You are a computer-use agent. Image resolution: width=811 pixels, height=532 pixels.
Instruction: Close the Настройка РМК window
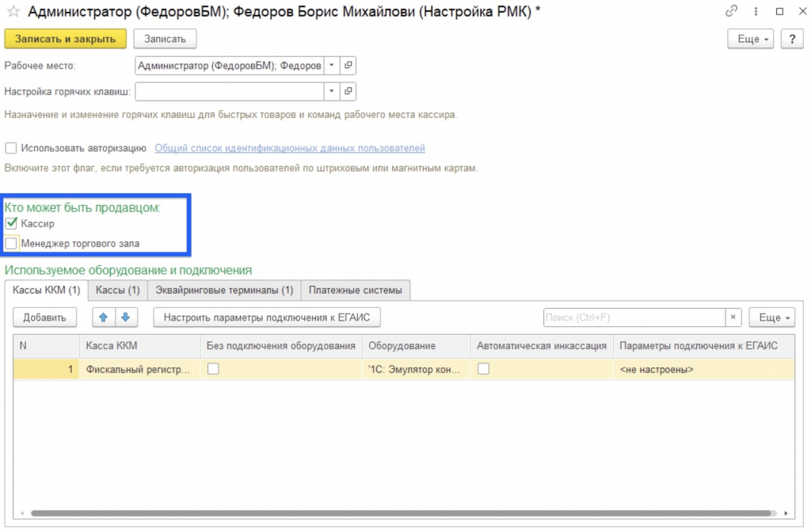pos(802,11)
